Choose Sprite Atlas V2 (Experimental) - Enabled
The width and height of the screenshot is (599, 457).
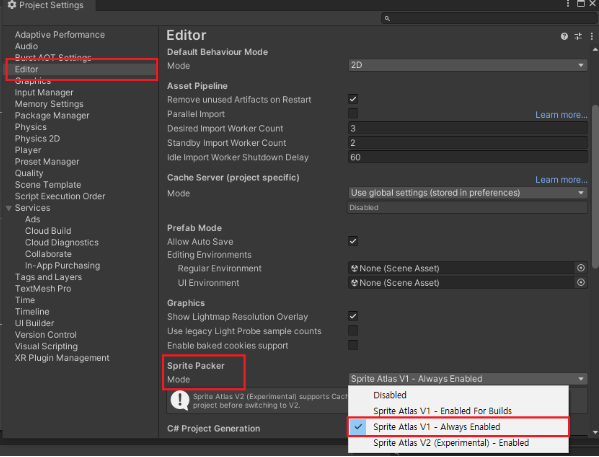point(458,443)
